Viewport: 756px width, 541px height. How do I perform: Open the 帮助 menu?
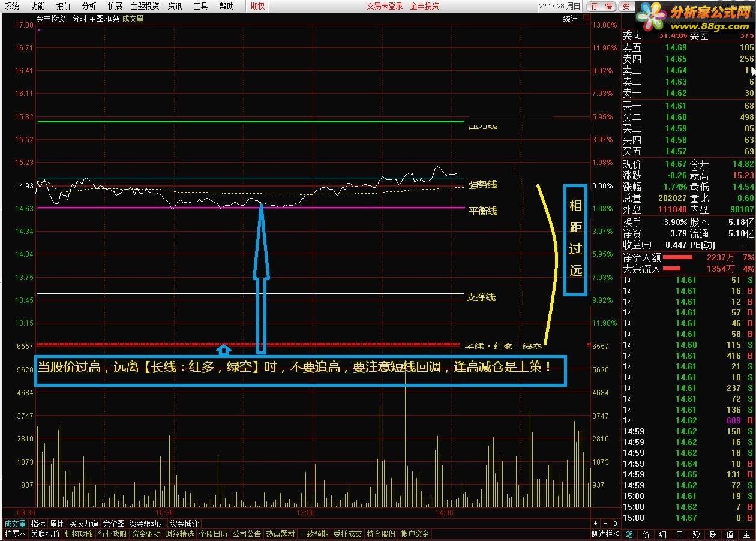pyautogui.click(x=227, y=6)
